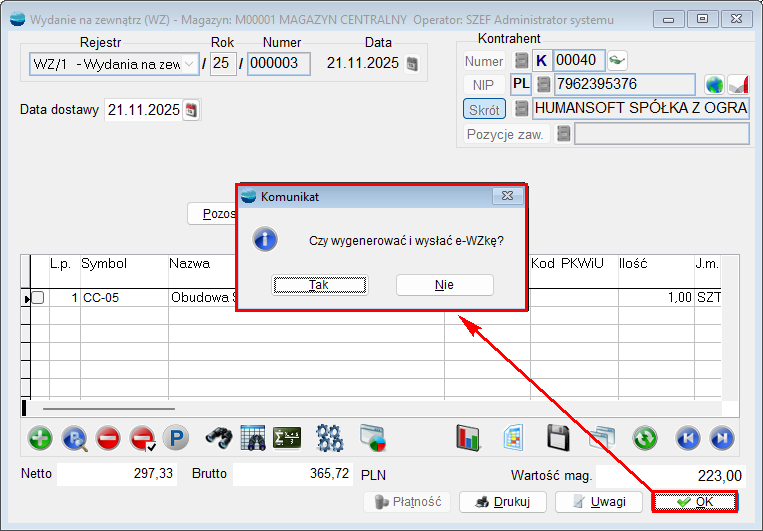The height and width of the screenshot is (531, 763).
Task: Expand the Rejestr WZ/1 dropdown
Action: 190,64
